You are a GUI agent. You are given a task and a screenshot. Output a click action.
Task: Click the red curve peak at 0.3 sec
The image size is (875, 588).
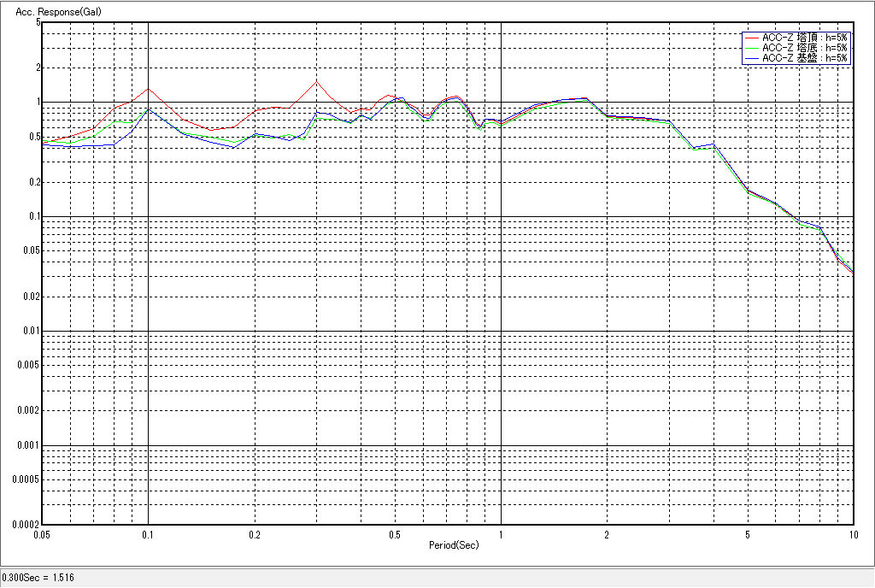(x=316, y=82)
